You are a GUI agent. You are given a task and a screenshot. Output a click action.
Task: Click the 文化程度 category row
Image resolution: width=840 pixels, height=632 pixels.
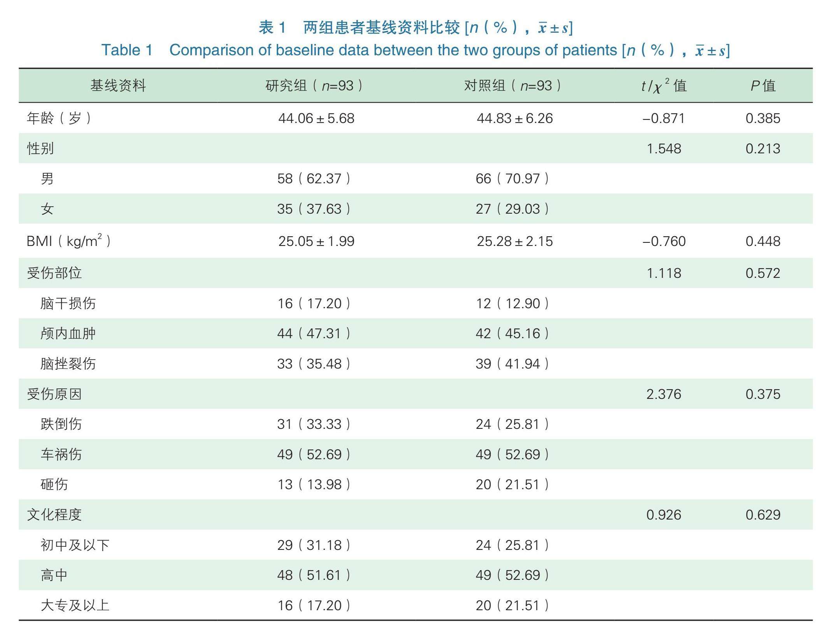[x=54, y=514]
